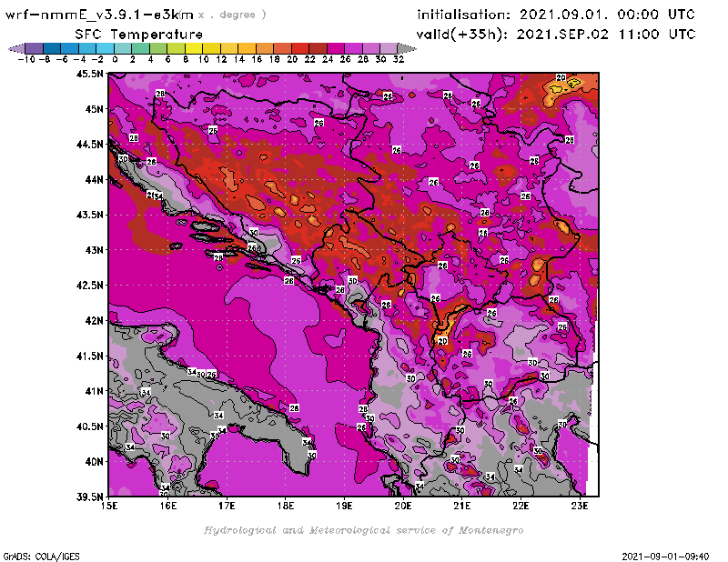Click the purple -10 to -8 legend swatch

pyautogui.click(x=35, y=48)
